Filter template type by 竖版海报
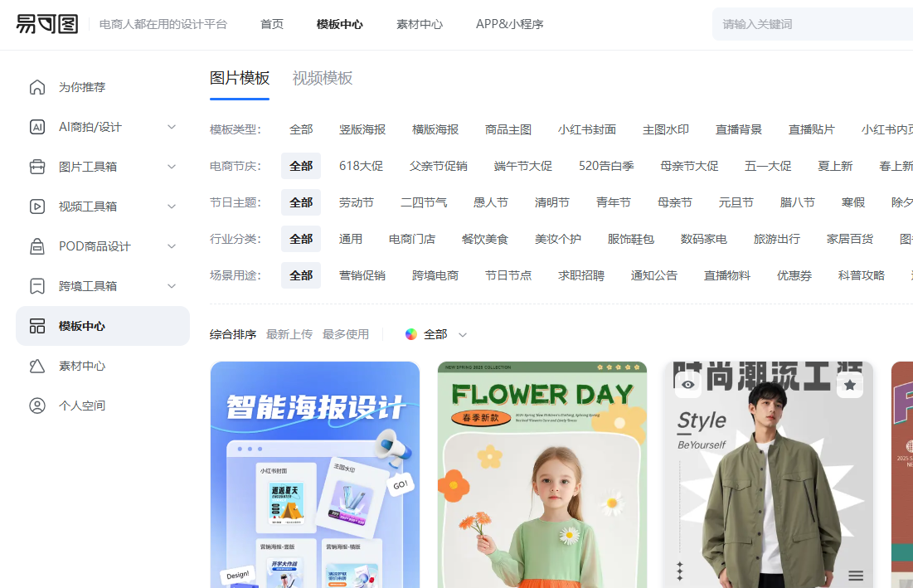The image size is (913, 588). coord(362,130)
